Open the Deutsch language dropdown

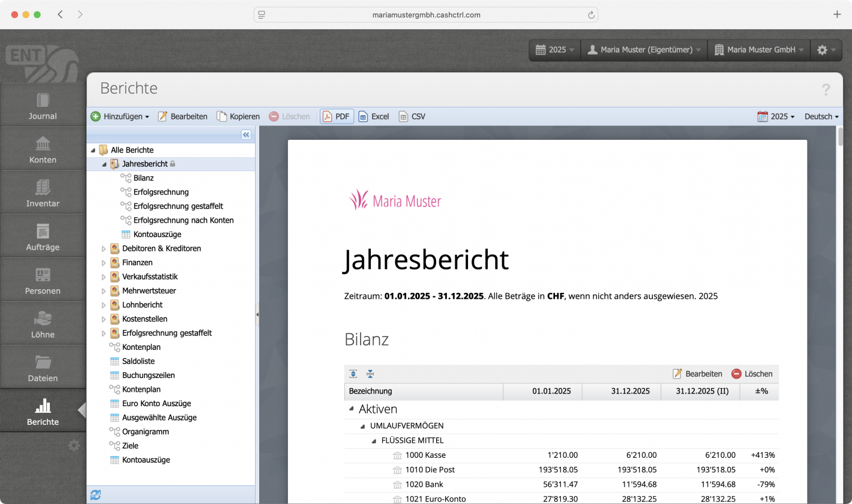tap(820, 116)
